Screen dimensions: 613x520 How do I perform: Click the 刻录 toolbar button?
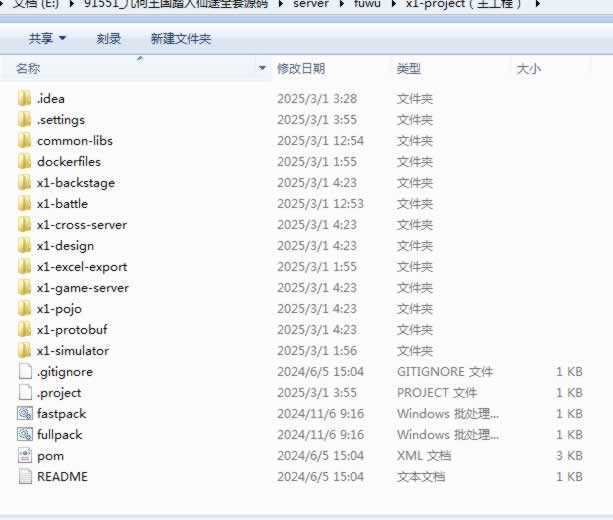point(109,39)
